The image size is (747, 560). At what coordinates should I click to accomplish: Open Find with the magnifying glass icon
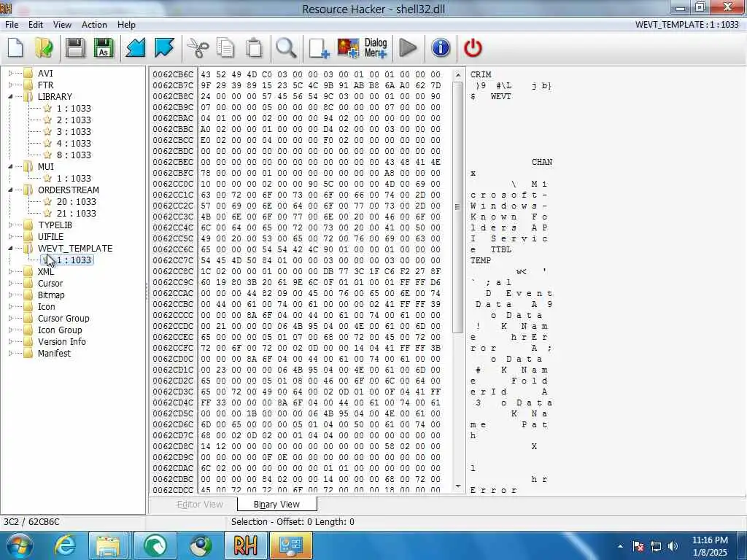click(286, 48)
